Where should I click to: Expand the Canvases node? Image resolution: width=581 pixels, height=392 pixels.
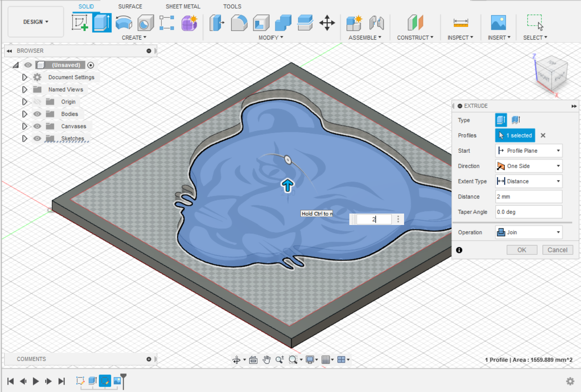tap(25, 126)
